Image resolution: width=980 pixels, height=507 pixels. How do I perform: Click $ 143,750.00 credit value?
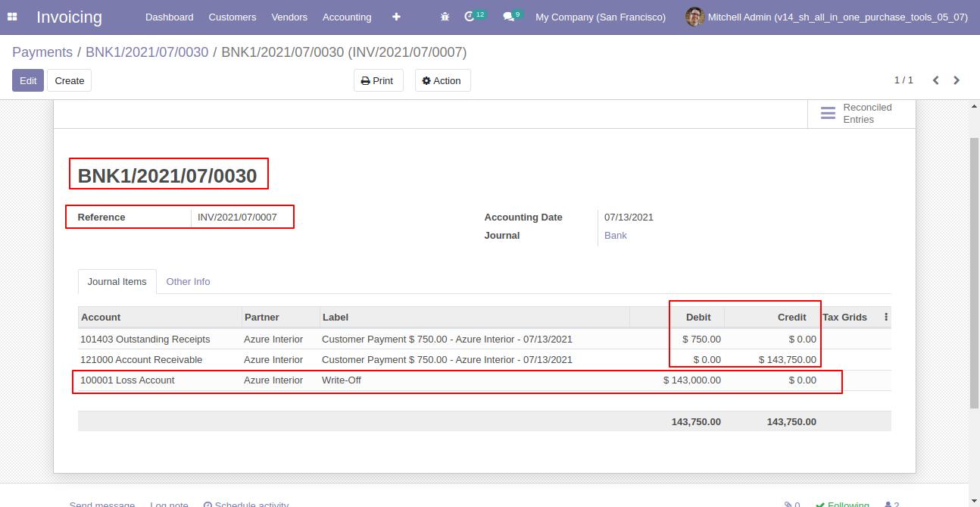tap(788, 360)
